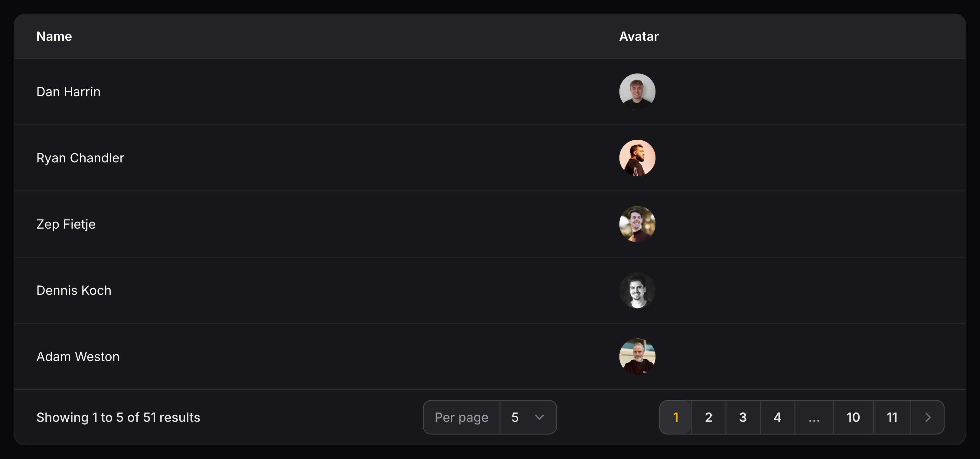Click Dennis Koch's avatar image
The height and width of the screenshot is (459, 980).
click(x=637, y=290)
